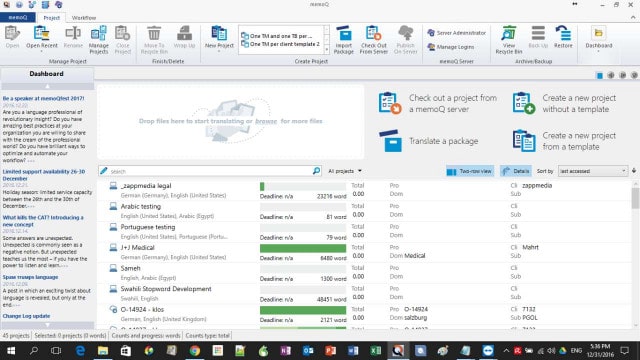Select the J+J Medical project
This screenshot has height=360, width=640.
click(x=138, y=248)
